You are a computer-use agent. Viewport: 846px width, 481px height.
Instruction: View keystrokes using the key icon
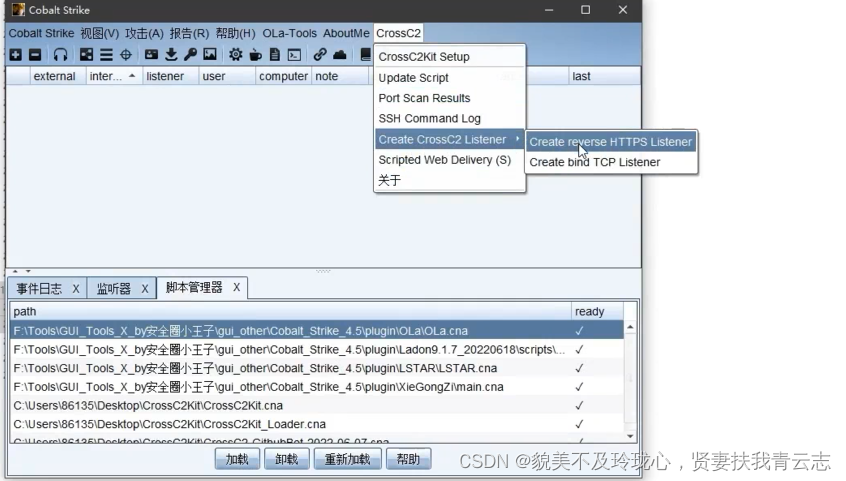pos(190,55)
